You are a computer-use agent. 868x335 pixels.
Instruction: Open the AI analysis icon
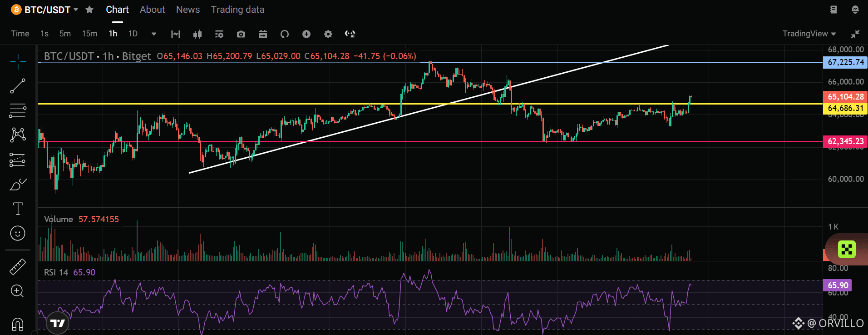[350, 34]
